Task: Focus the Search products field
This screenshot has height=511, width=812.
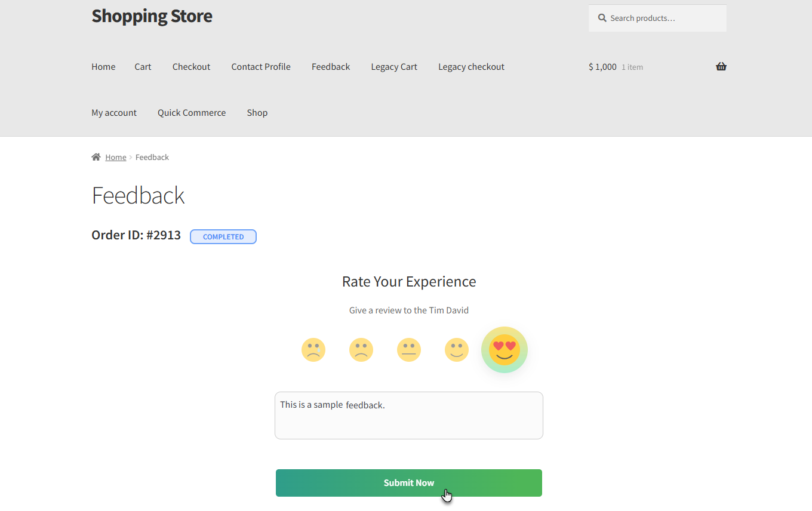Action: click(663, 19)
